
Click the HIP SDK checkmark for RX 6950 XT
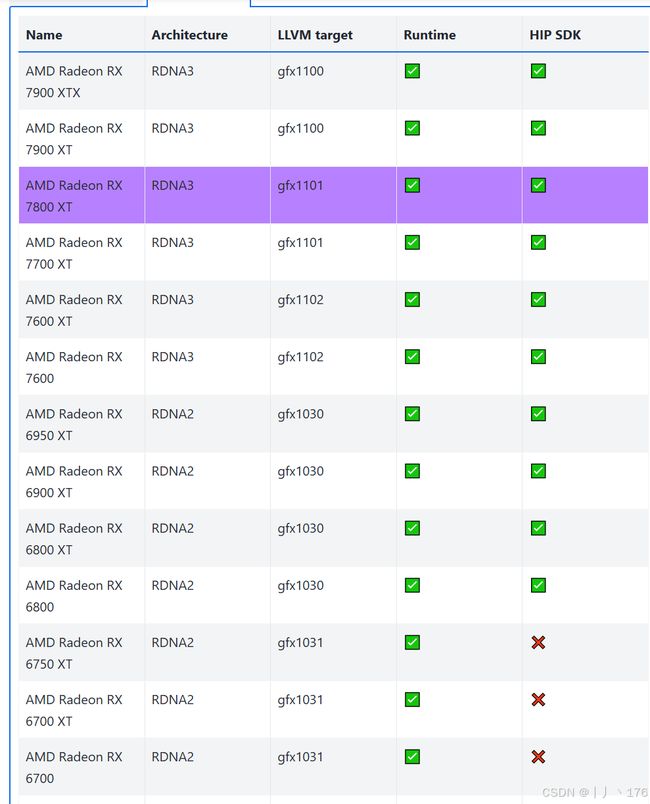pyautogui.click(x=538, y=414)
